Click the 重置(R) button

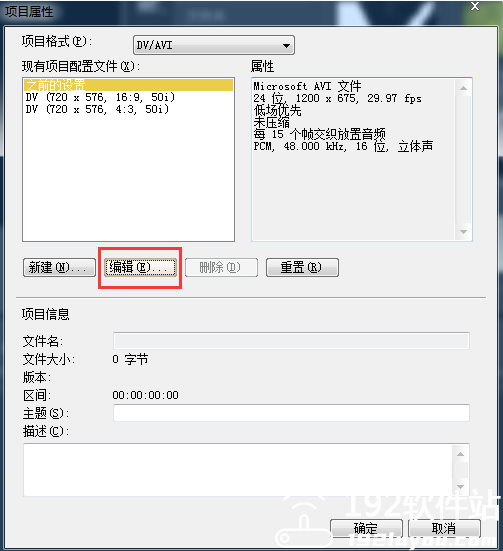click(302, 267)
